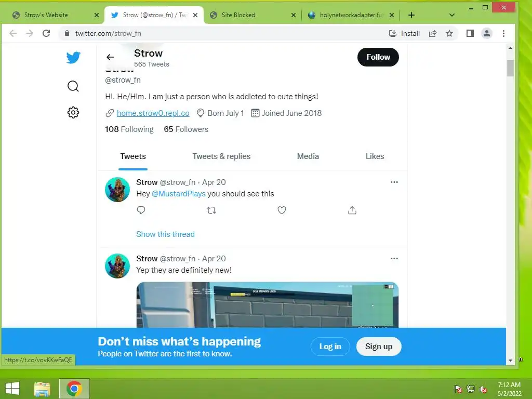
Task: Click Strow avatar on first tweet
Action: pos(117,190)
